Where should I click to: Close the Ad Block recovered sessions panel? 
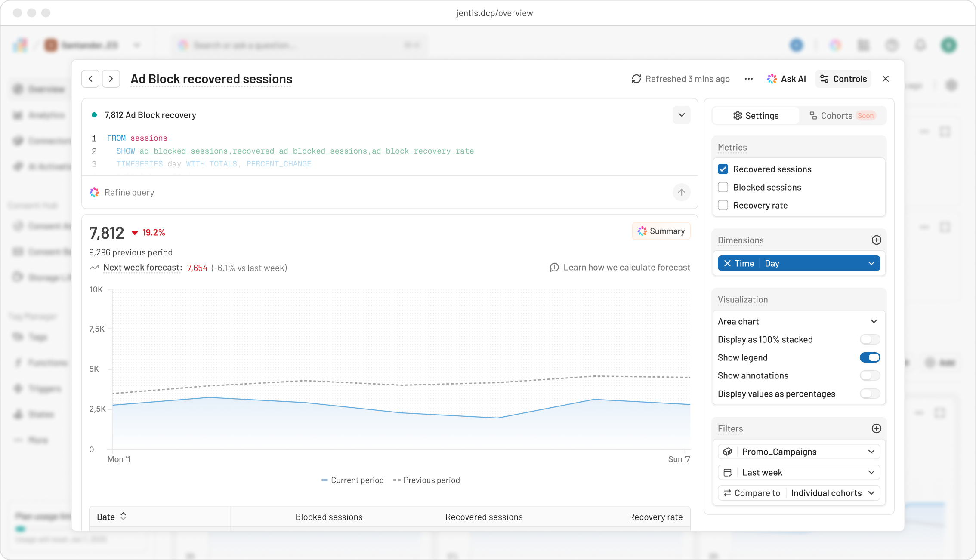tap(886, 79)
